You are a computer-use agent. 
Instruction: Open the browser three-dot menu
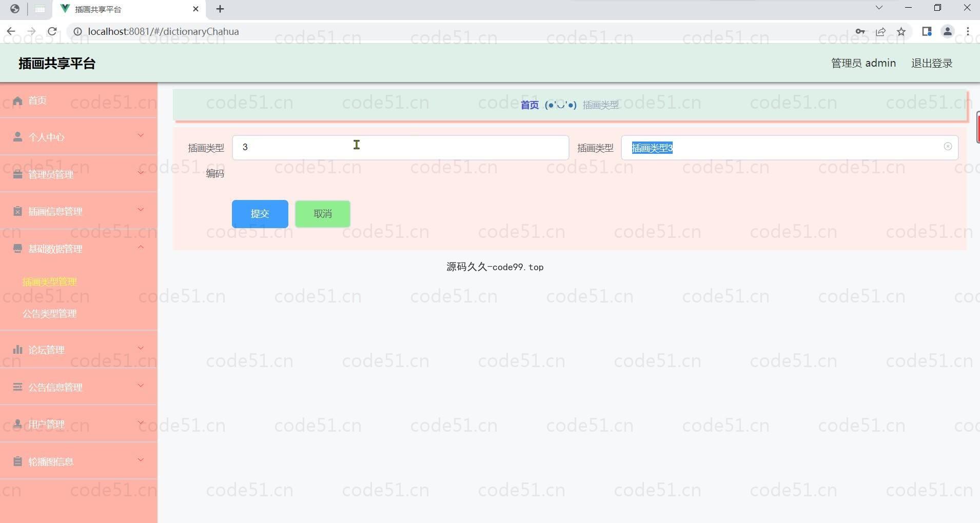[x=968, y=31]
